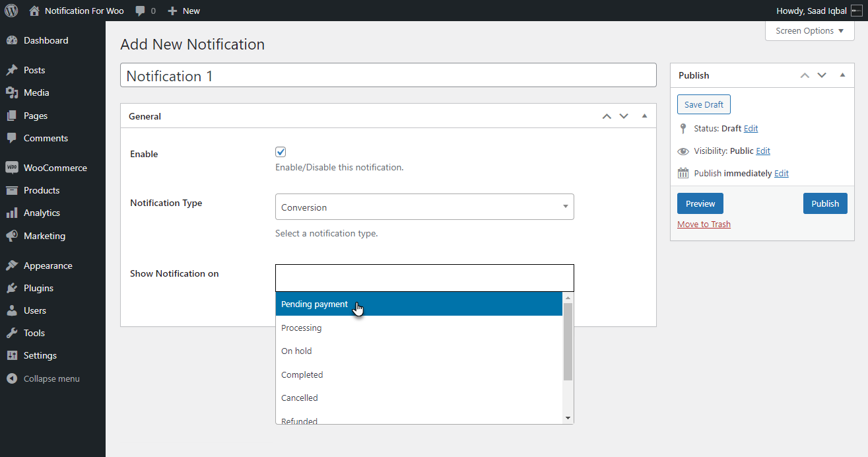Collapse the Publish box toggle

coord(842,75)
